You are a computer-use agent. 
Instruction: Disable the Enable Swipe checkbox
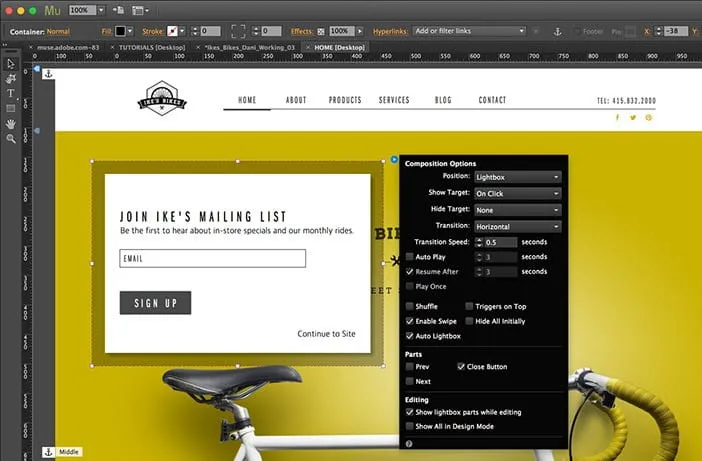pyautogui.click(x=409, y=321)
